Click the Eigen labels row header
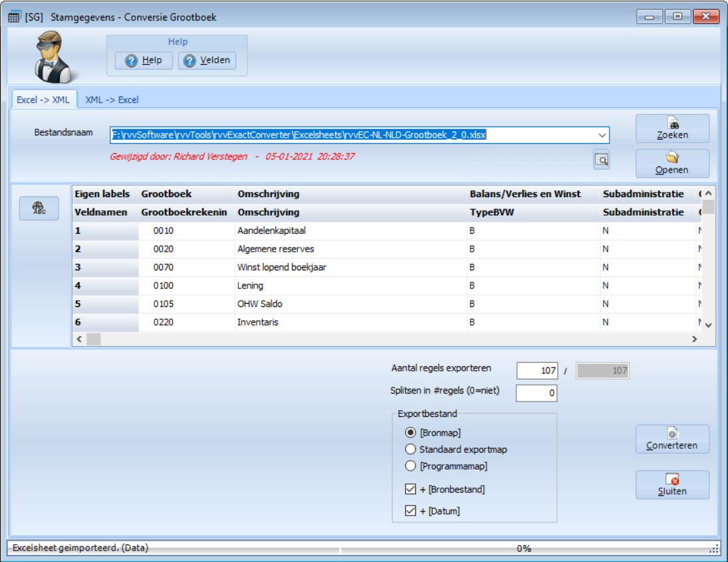Screen dimensions: 728x562 [105, 194]
